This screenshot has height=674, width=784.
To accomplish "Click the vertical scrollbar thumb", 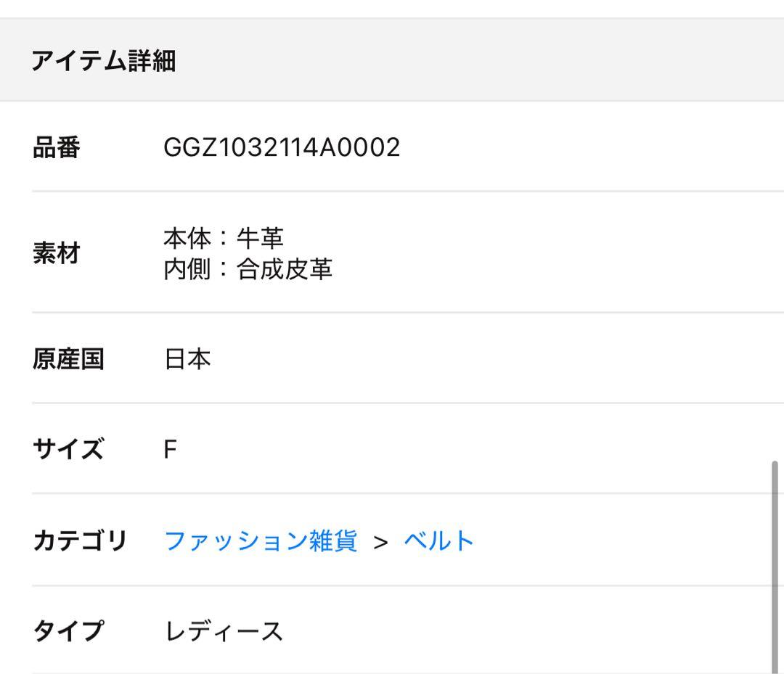I will [x=775, y=566].
